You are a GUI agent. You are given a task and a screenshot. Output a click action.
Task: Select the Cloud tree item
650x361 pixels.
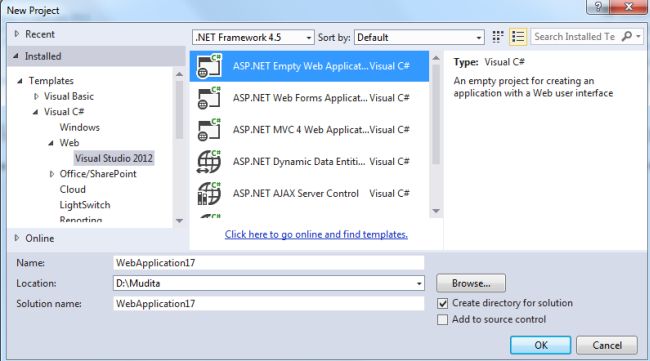point(73,189)
